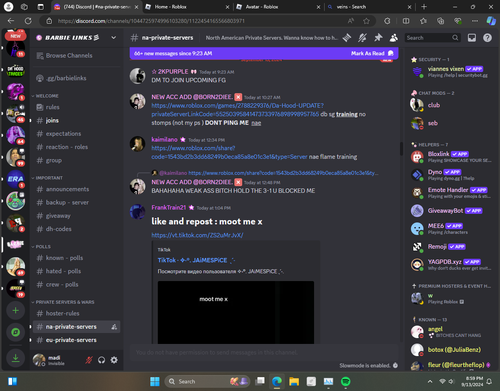
Task: Open Pinned Messages pin icon
Action: (x=378, y=38)
